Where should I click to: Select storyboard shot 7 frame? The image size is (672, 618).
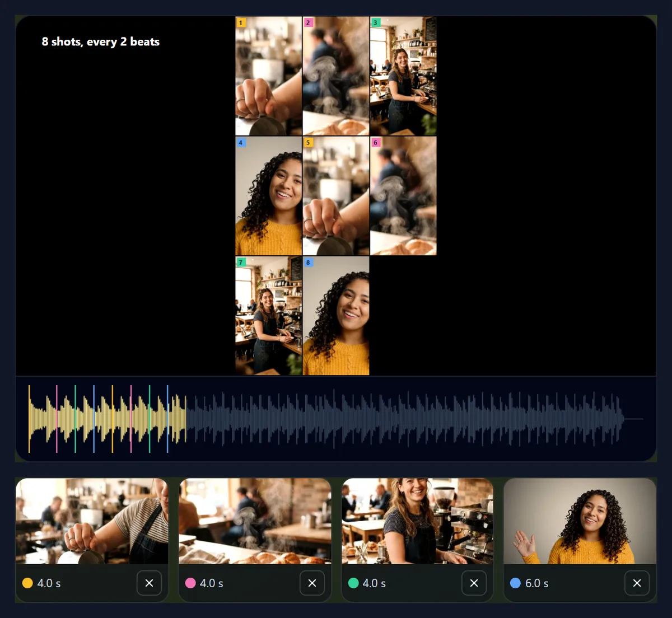269,316
